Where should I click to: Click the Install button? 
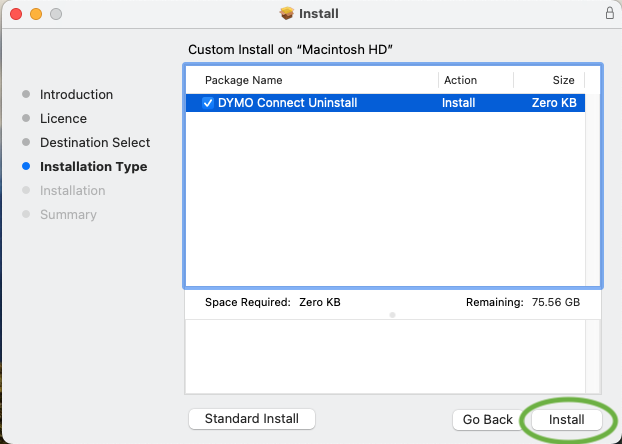566,419
